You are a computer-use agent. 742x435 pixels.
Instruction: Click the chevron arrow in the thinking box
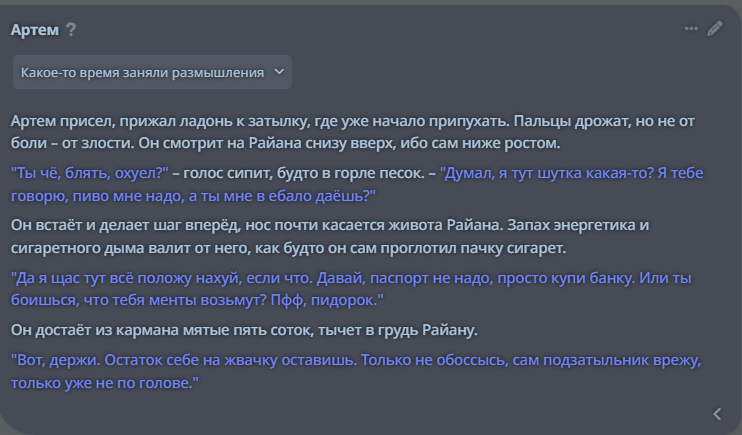(280, 71)
